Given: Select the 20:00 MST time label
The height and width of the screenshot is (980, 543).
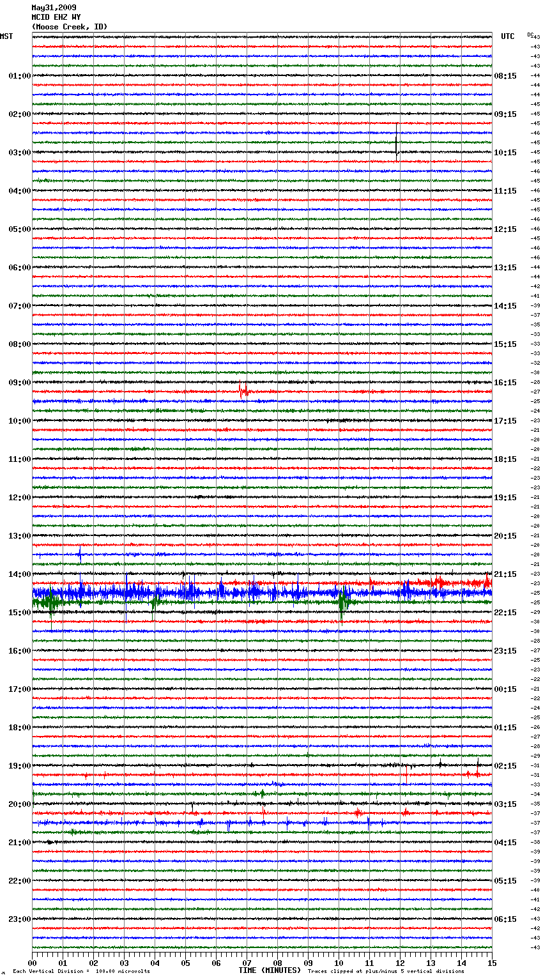Looking at the screenshot, I should [20, 804].
